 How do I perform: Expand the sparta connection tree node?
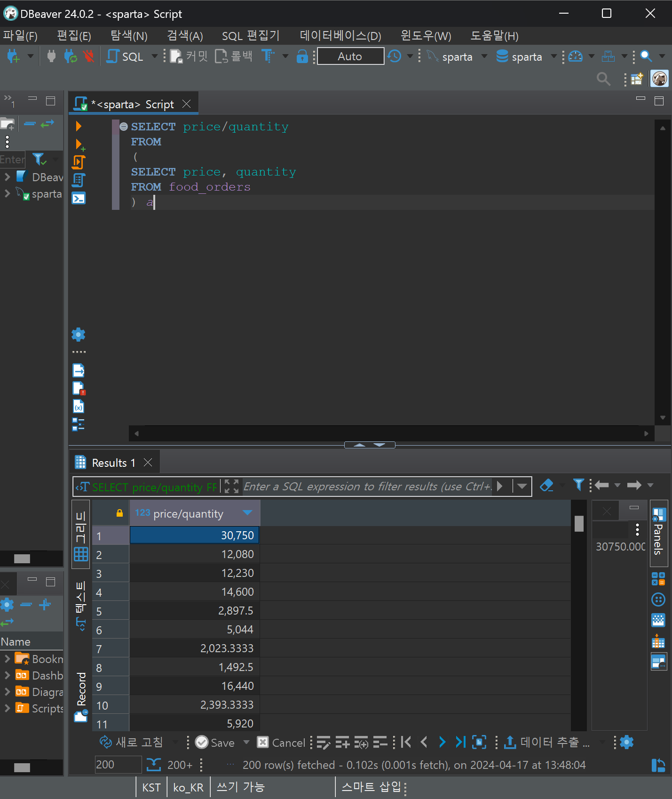click(7, 193)
